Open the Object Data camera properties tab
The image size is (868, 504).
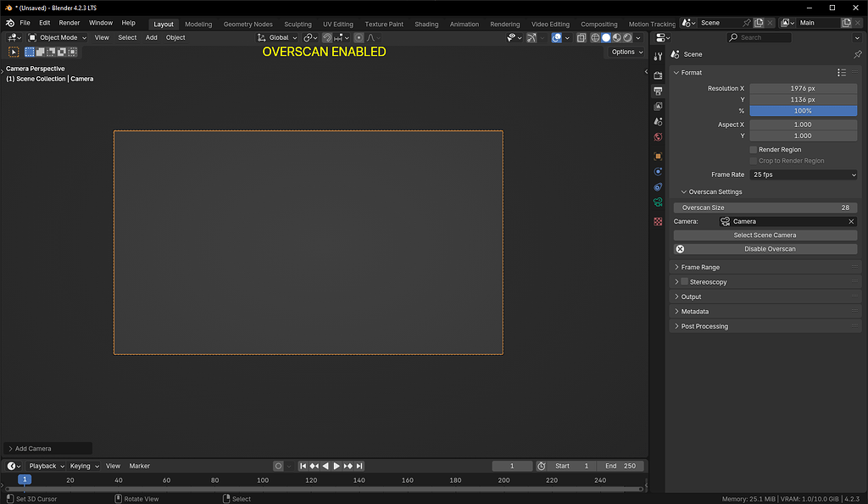coord(658,202)
